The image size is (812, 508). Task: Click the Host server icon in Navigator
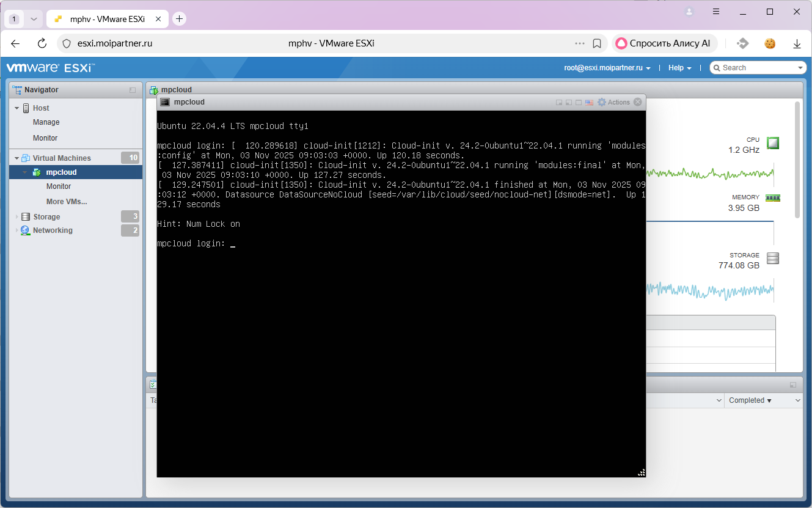[x=26, y=108]
